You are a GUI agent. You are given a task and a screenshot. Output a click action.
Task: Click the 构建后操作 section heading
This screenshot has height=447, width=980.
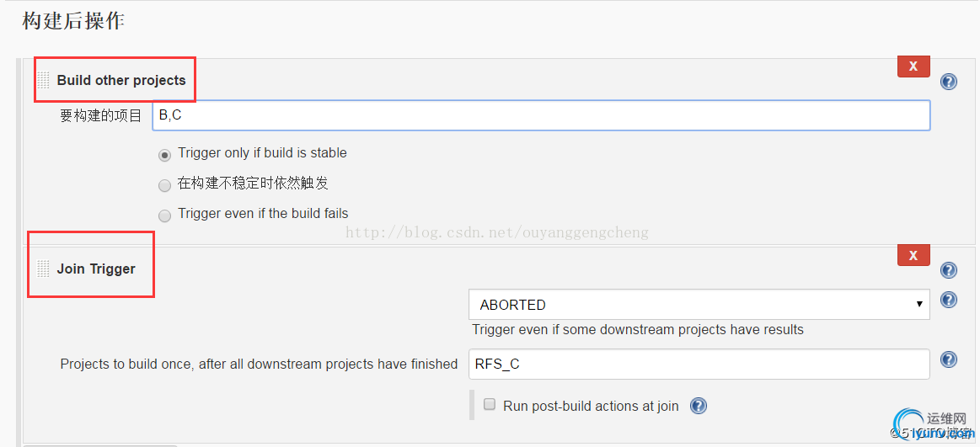click(73, 21)
